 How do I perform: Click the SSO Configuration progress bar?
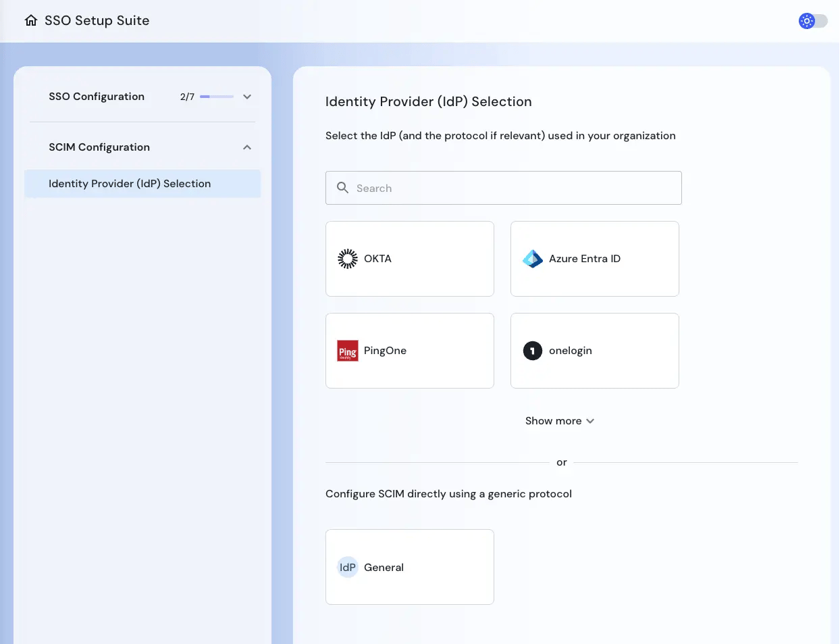click(217, 97)
